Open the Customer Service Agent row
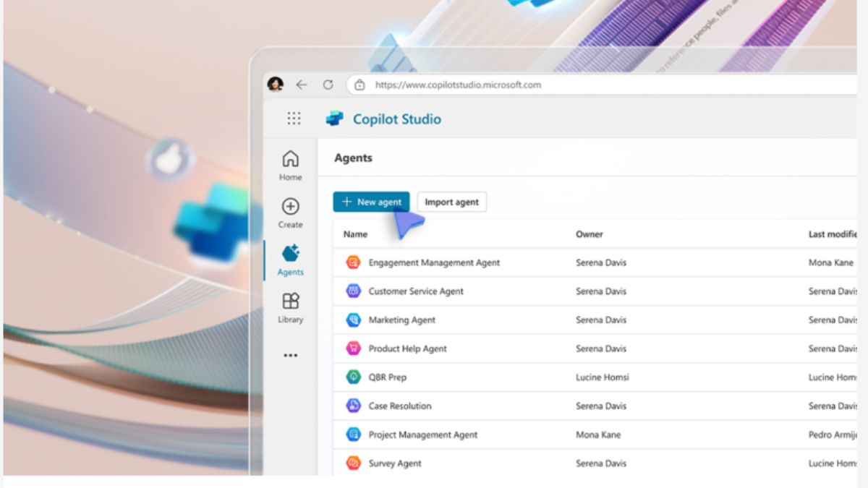Screen dimensions: 868x488 (415, 291)
